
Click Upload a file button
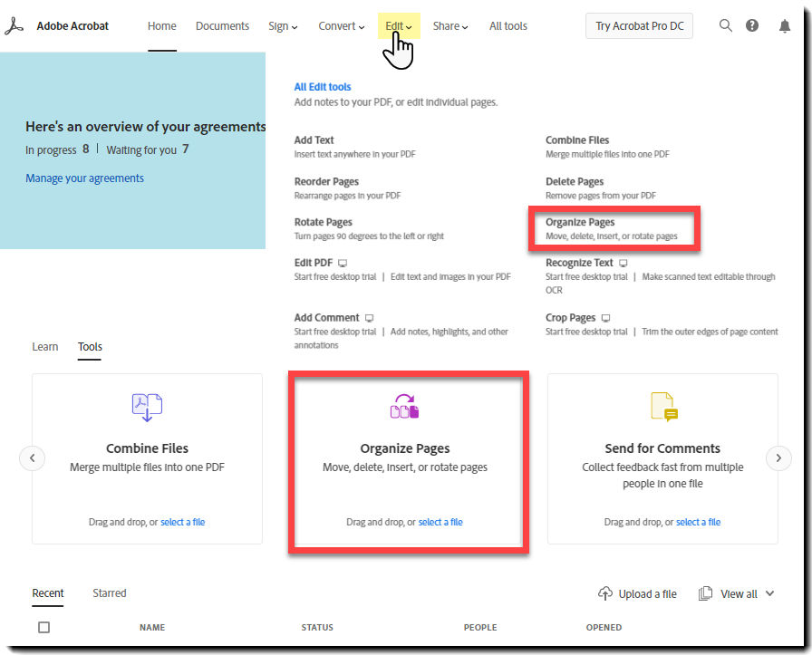click(637, 593)
